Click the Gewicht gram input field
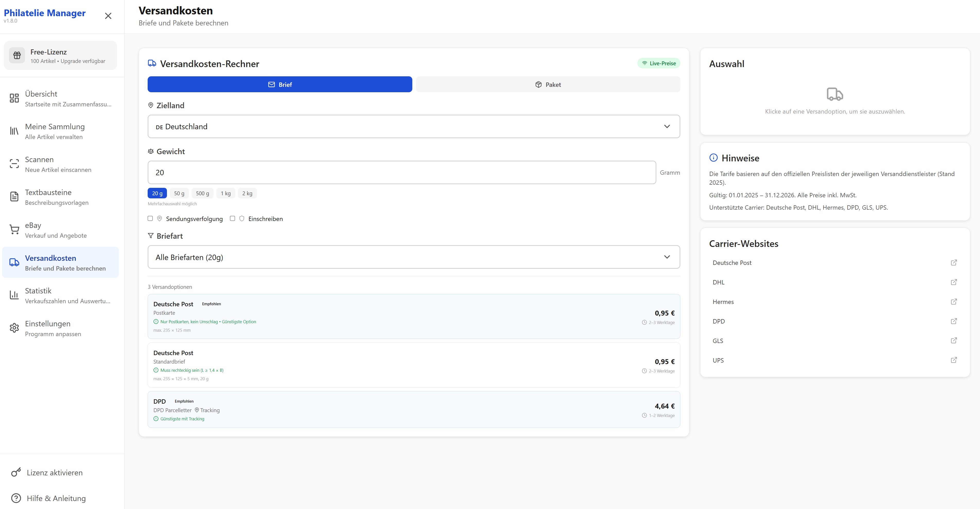This screenshot has width=980, height=509. pyautogui.click(x=401, y=173)
